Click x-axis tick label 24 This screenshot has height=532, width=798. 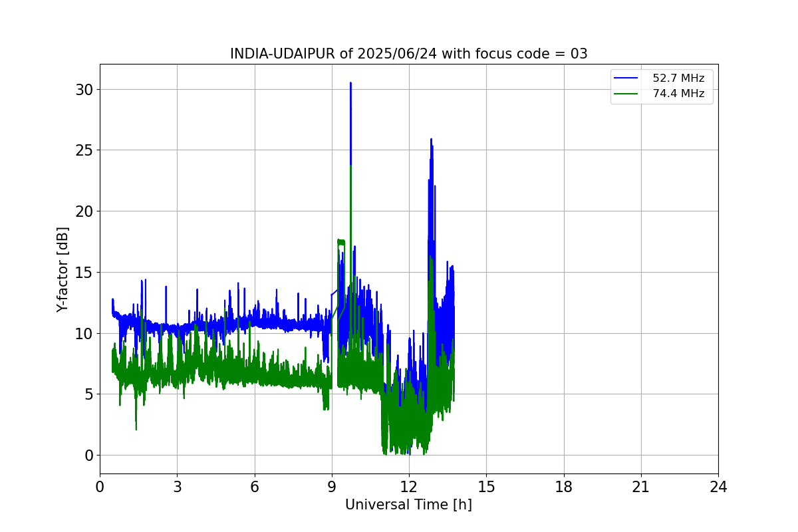click(718, 487)
